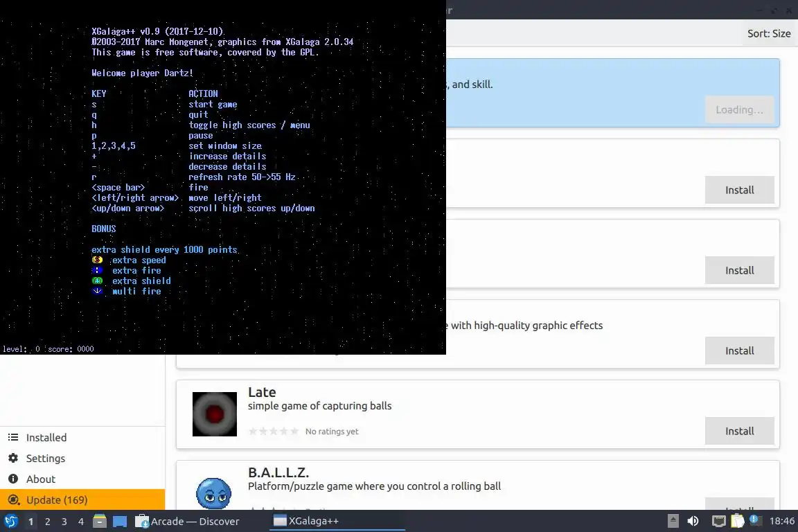Click the extra fire bonus icon in XGalaga++

pyautogui.click(x=97, y=270)
